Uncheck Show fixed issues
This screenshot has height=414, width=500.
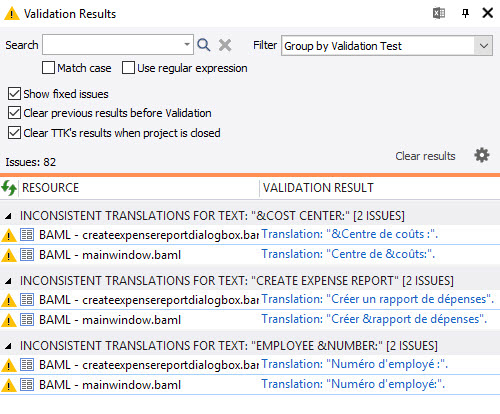14,94
